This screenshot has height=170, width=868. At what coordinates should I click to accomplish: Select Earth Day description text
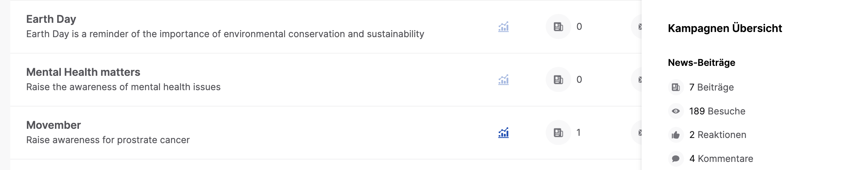(225, 34)
